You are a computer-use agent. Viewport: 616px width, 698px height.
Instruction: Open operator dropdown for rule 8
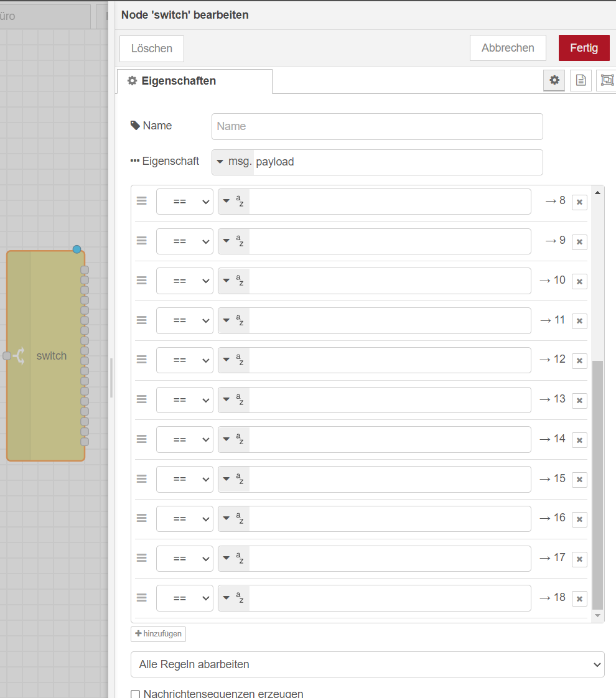(x=185, y=202)
